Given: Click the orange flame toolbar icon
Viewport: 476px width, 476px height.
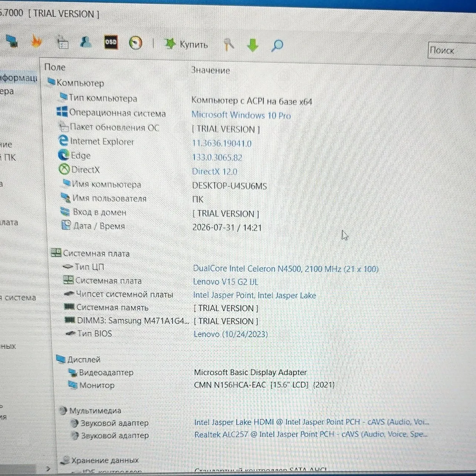Looking at the screenshot, I should tap(36, 41).
